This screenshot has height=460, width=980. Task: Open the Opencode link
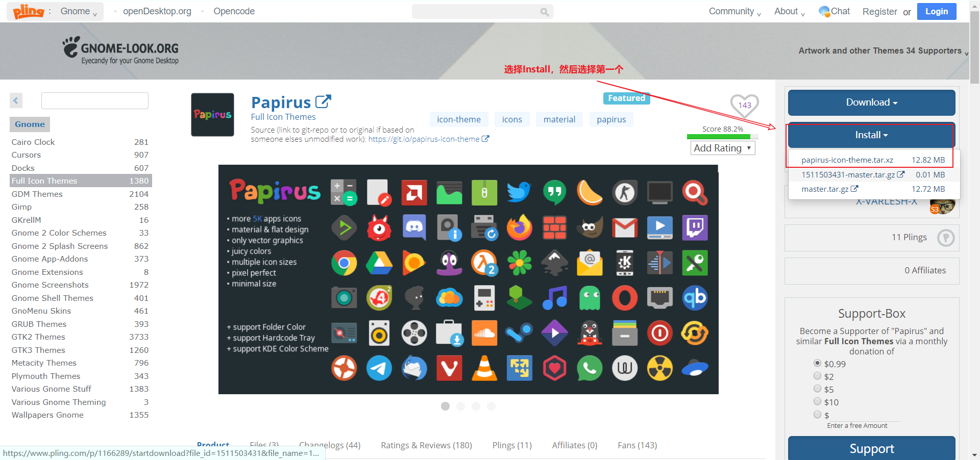click(234, 11)
